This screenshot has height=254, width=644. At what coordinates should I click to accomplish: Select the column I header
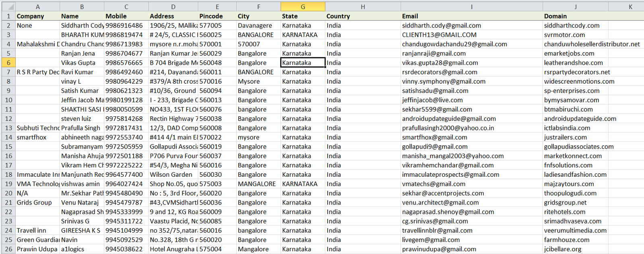(x=471, y=6)
